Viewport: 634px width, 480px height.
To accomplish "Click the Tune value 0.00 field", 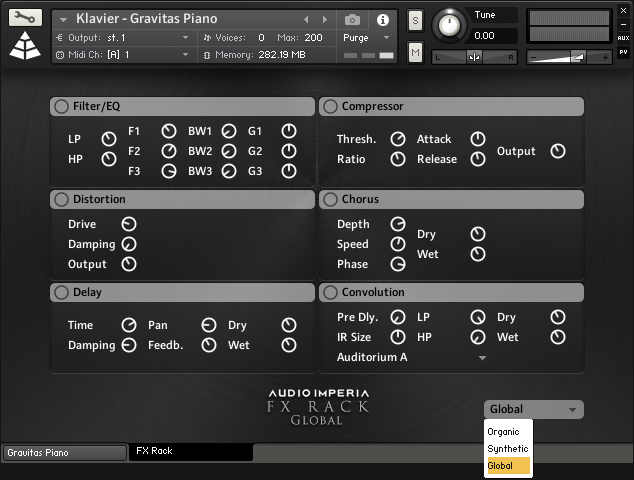I will pyautogui.click(x=494, y=36).
